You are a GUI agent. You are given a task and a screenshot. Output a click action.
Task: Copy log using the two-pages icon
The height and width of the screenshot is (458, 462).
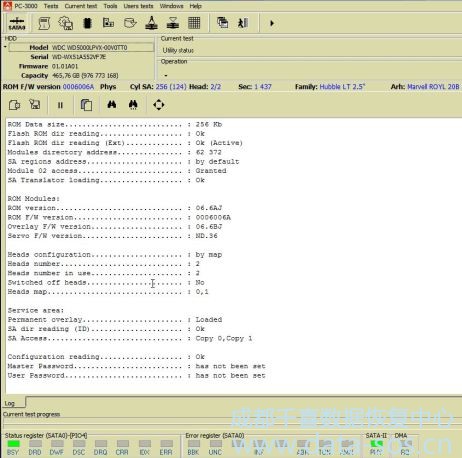86,105
